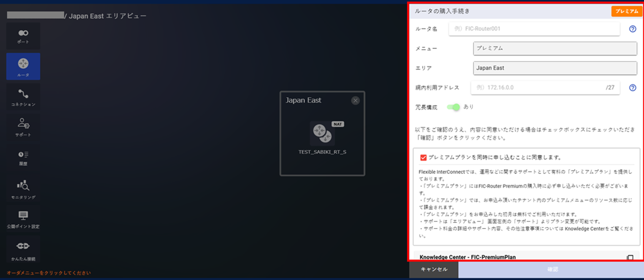644x280 pixels.
Task: Click the キャンセル button
Action: tap(434, 269)
